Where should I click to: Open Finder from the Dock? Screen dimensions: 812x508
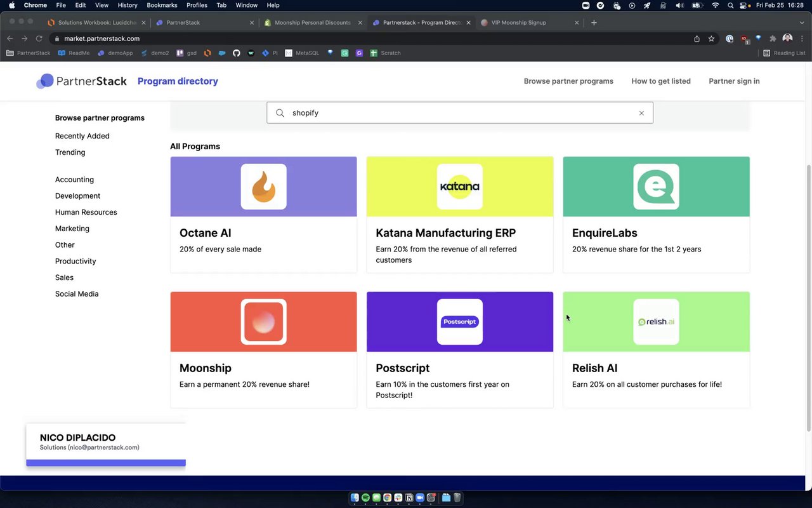click(x=355, y=498)
